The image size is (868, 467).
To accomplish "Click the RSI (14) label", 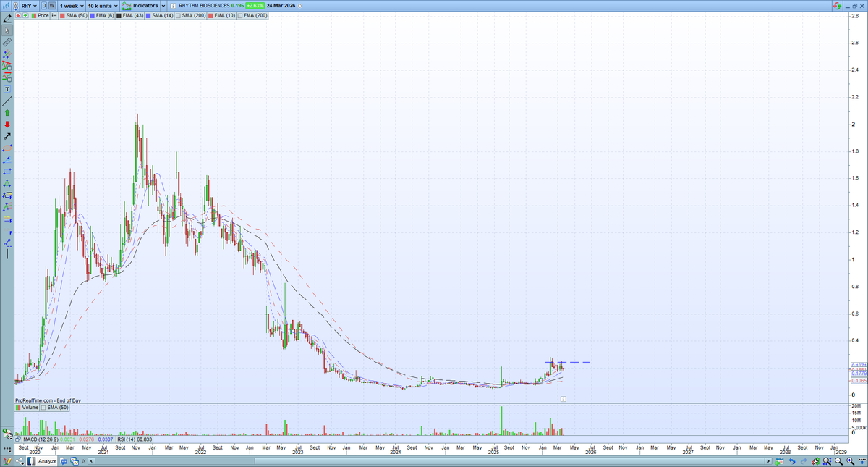I will tap(126, 439).
